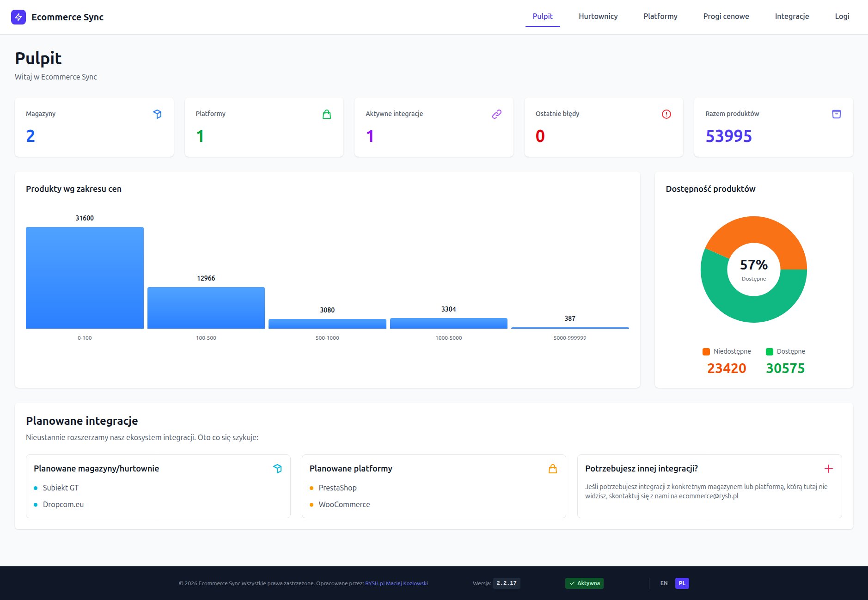The width and height of the screenshot is (868, 600).
Task: Open the RYSH.pl Maciej Kozłowski link
Action: (x=396, y=583)
